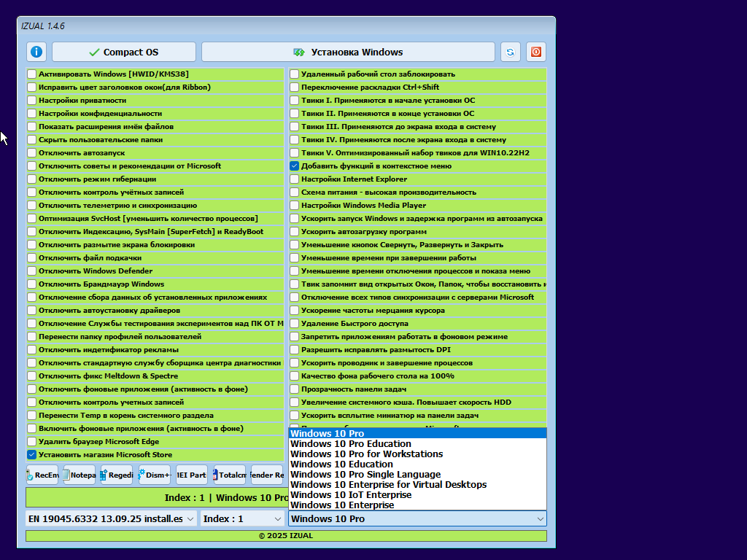This screenshot has width=747, height=560.
Task: Check Разрешить исправлять размытость DPI
Action: tap(295, 349)
